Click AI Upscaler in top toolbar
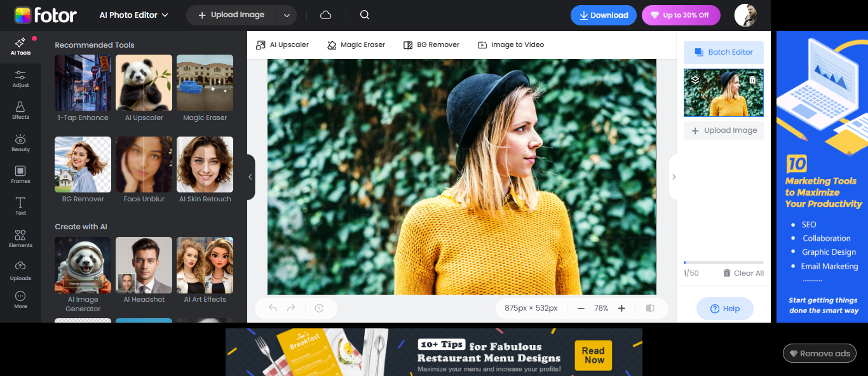Screen dimensions: 868x376 tap(282, 44)
